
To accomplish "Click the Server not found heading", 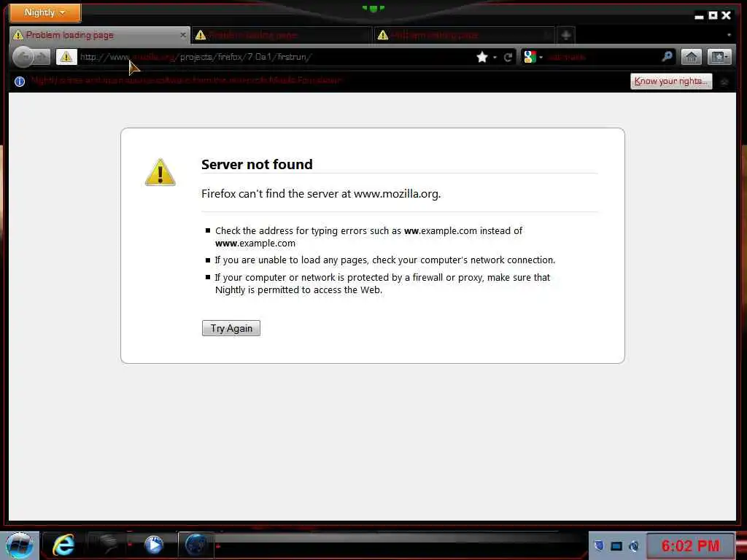I will pos(257,164).
